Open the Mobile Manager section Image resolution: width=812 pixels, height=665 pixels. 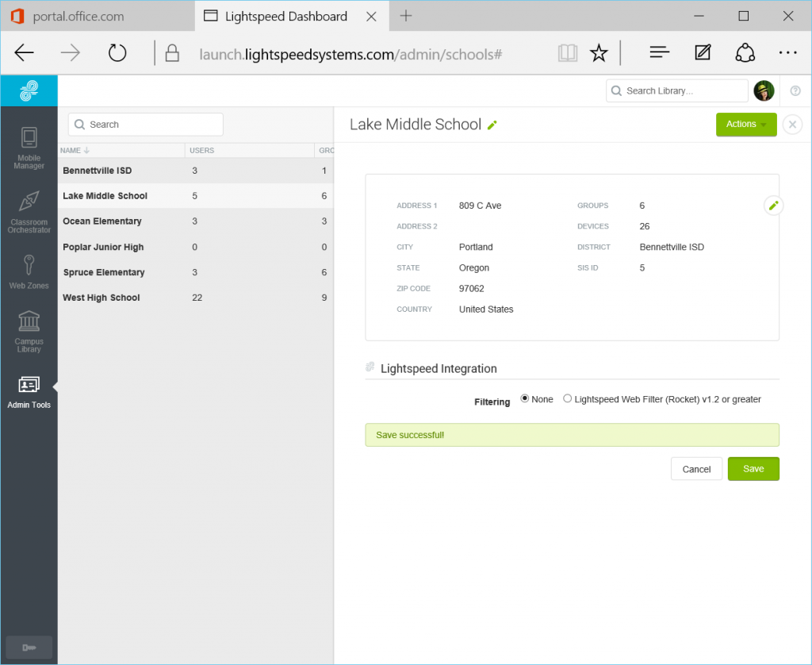pos(29,148)
